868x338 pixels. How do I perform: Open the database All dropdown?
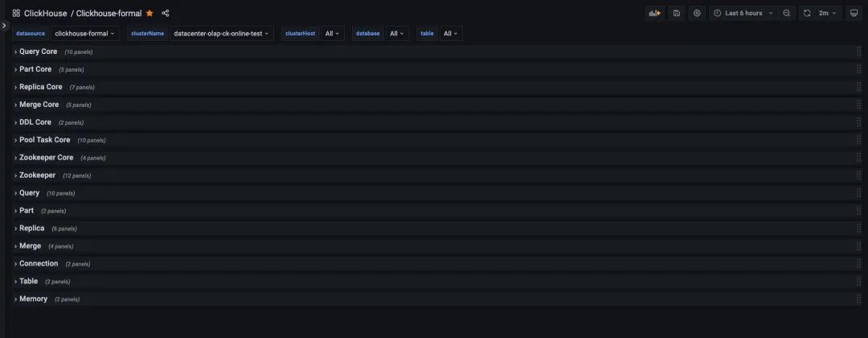[x=397, y=34]
